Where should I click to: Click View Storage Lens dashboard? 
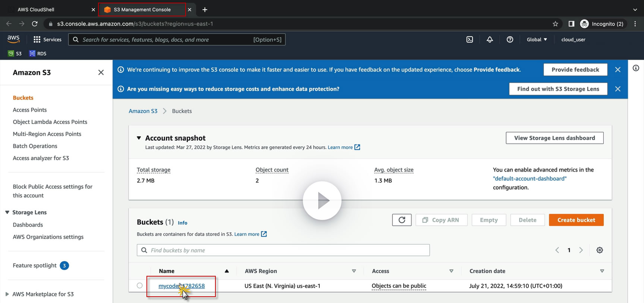555,138
